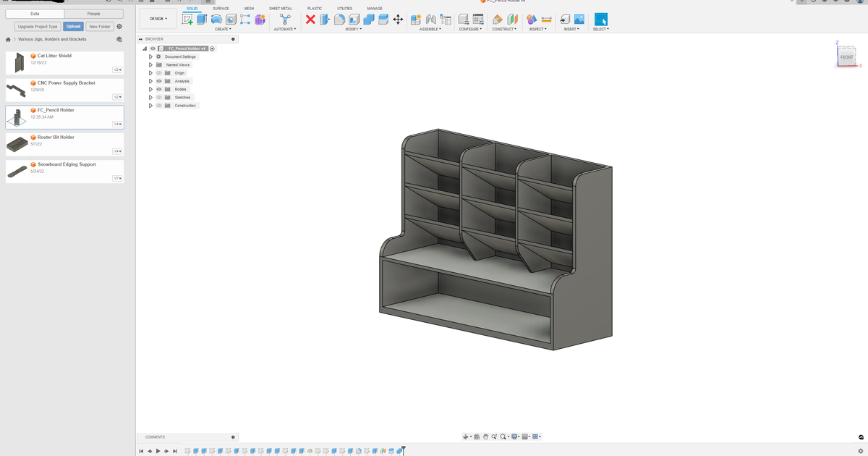Viewport: 868px width, 456px height.
Task: Open the Create Form tool
Action: click(x=259, y=20)
